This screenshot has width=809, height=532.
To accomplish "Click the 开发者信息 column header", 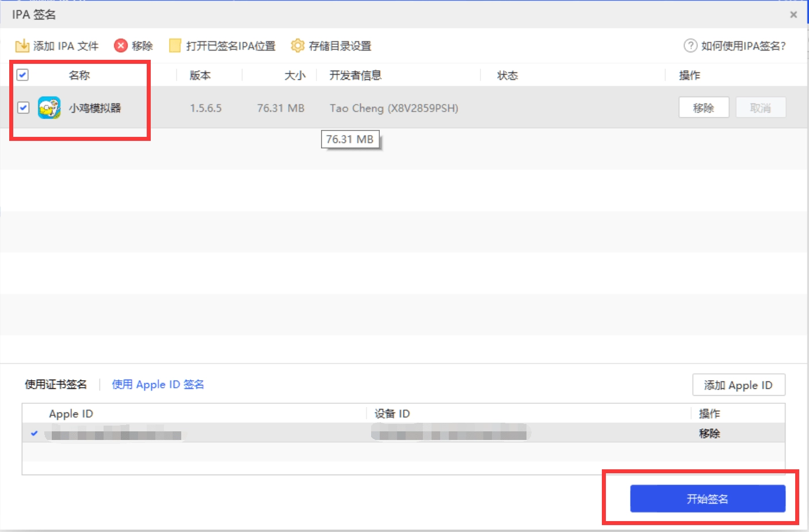I will pyautogui.click(x=355, y=75).
